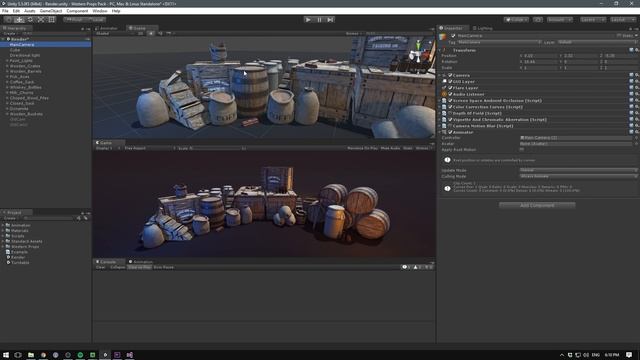
Task: Switch to the Lighting tab
Action: coord(483,28)
